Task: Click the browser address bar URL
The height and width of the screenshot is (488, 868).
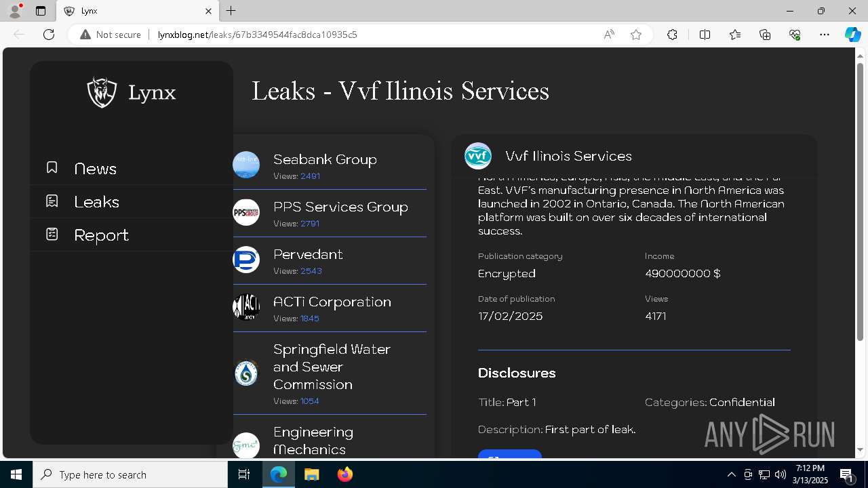Action: point(257,35)
